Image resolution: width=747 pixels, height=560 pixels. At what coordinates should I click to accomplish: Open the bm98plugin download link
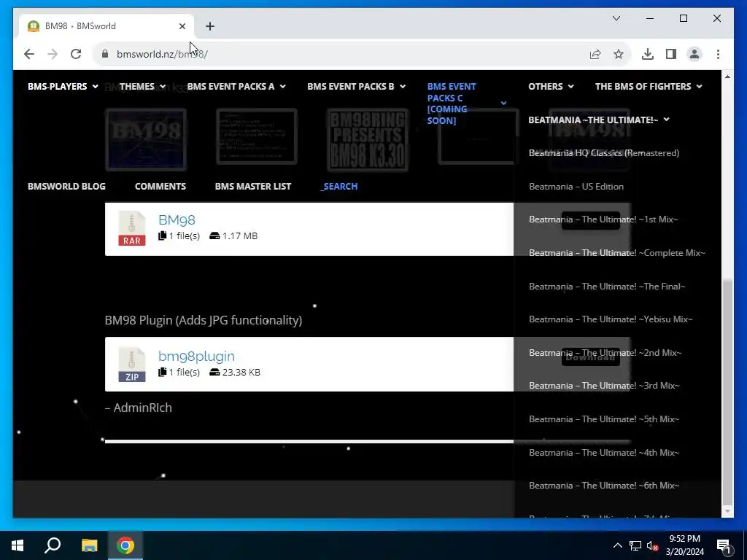[x=196, y=356]
